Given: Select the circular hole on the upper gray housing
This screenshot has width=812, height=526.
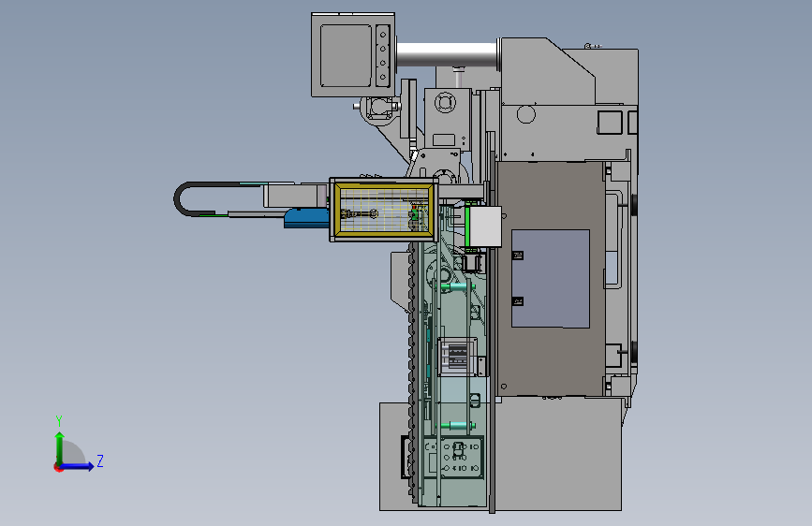Looking at the screenshot, I should tap(526, 114).
